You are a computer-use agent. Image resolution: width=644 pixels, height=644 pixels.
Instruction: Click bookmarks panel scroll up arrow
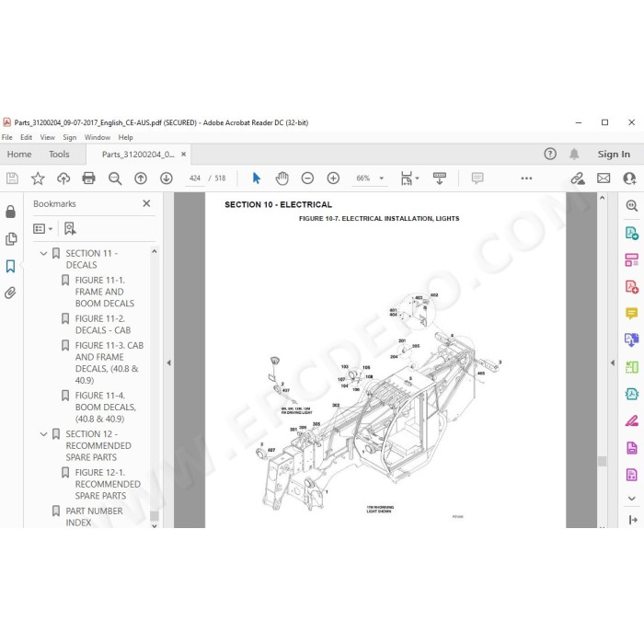pyautogui.click(x=155, y=251)
